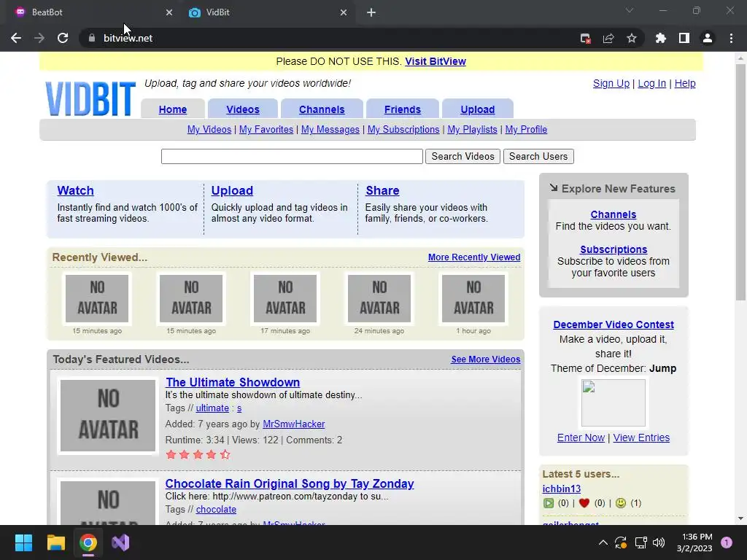Click More Recently Viewed link
The width and height of the screenshot is (747, 560).
click(x=474, y=257)
